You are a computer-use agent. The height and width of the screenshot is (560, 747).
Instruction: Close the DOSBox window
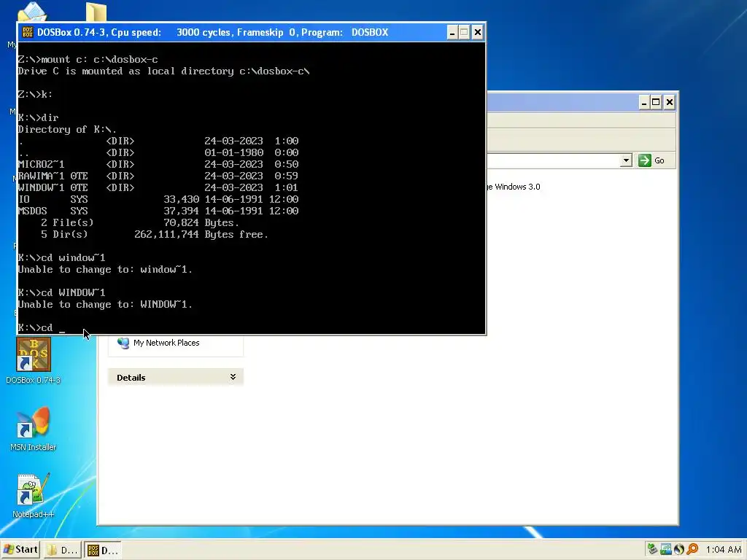pyautogui.click(x=477, y=32)
